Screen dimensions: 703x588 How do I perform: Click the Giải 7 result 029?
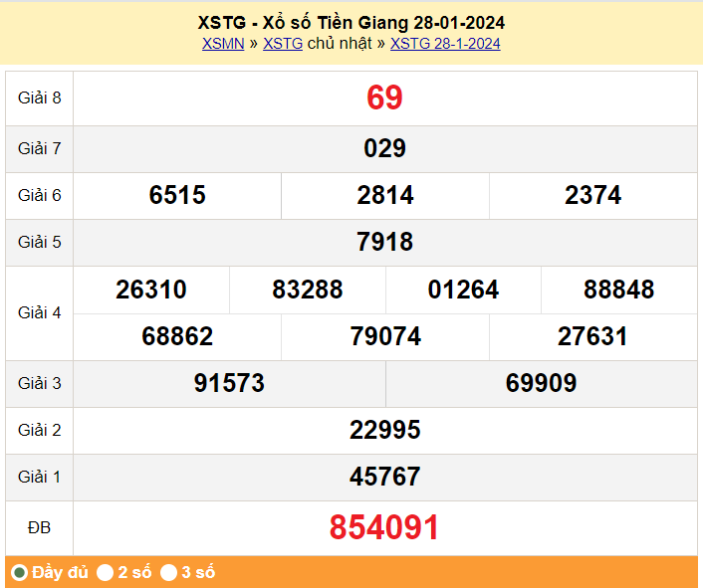coord(384,148)
